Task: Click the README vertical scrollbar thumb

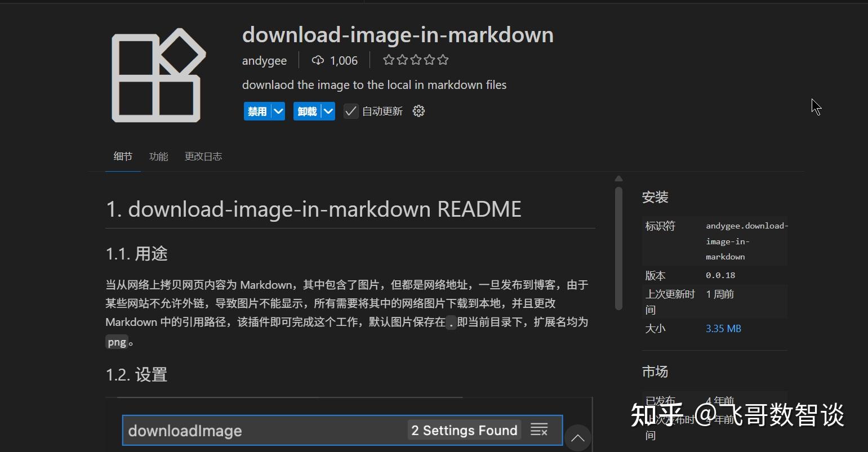Action: pyautogui.click(x=618, y=248)
